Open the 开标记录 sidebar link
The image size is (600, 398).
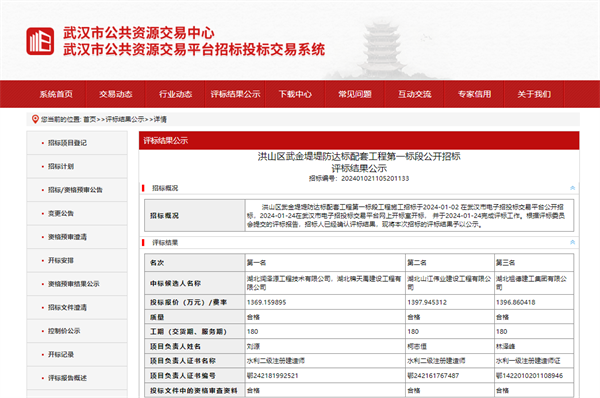pyautogui.click(x=61, y=354)
